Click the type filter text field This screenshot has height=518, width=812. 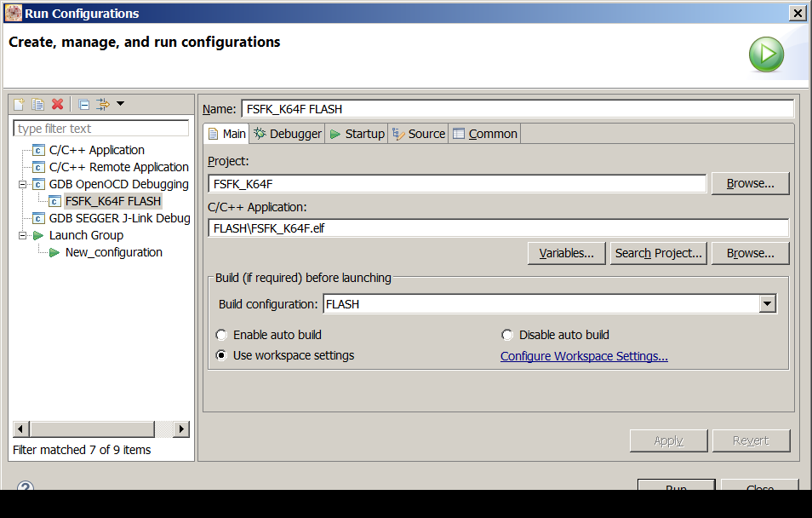pyautogui.click(x=101, y=129)
